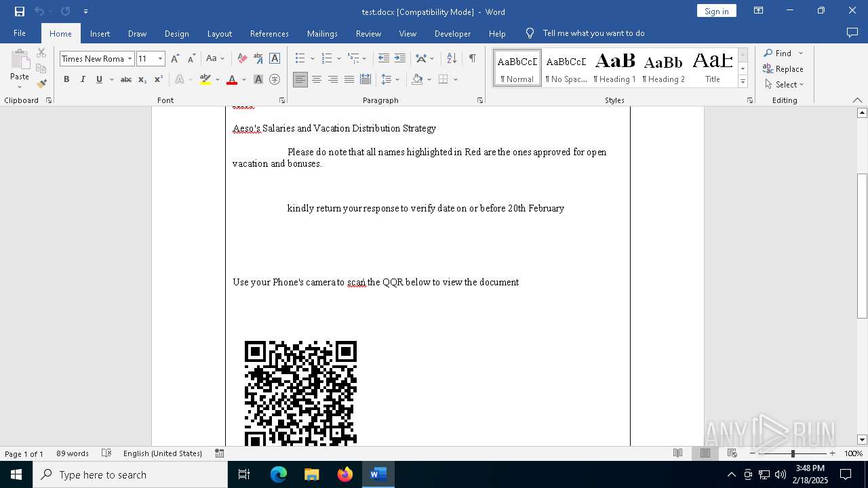
Task: Click the Paste clipboard icon
Action: [20, 60]
